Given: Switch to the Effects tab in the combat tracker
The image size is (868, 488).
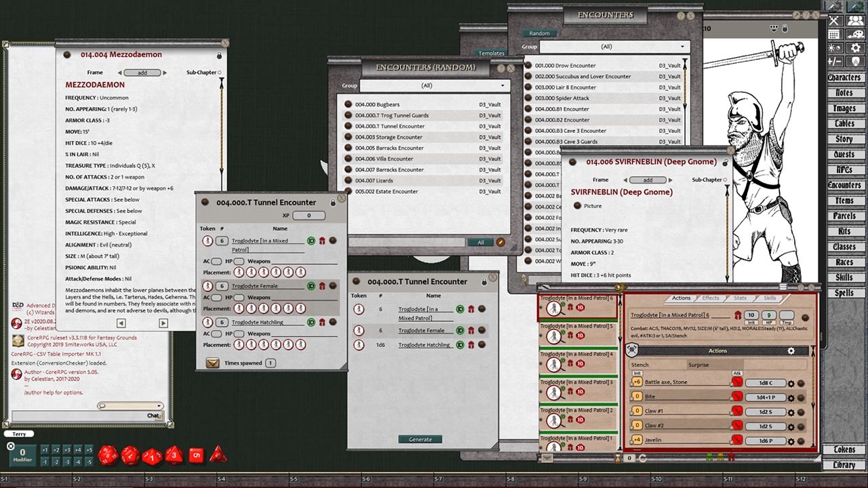Looking at the screenshot, I should tap(711, 298).
